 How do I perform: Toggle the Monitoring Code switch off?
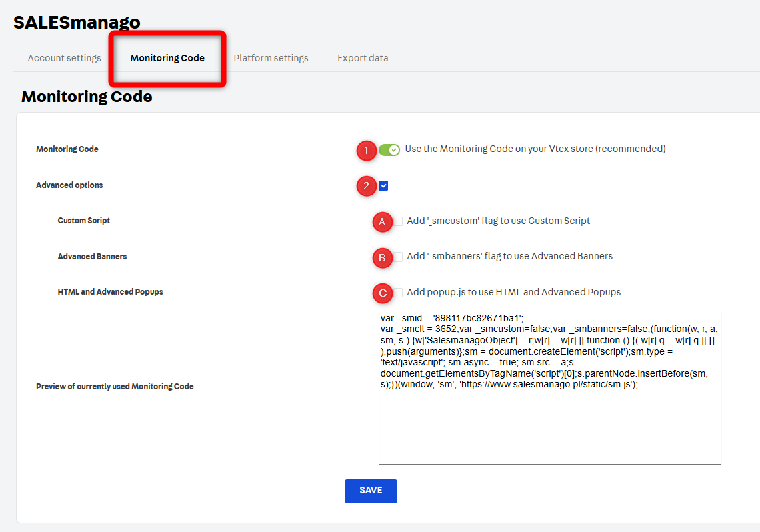pyautogui.click(x=389, y=150)
